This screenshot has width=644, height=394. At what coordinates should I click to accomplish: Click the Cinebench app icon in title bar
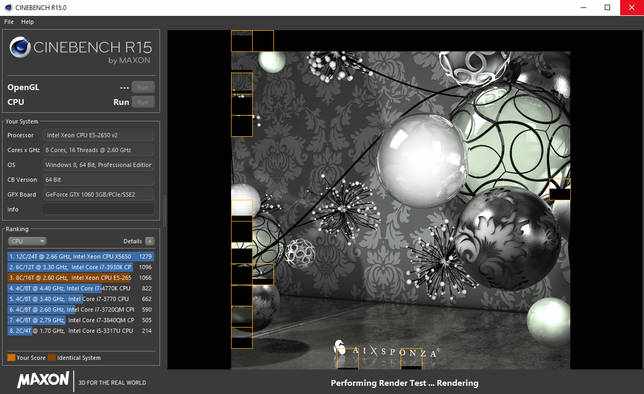pos(8,7)
